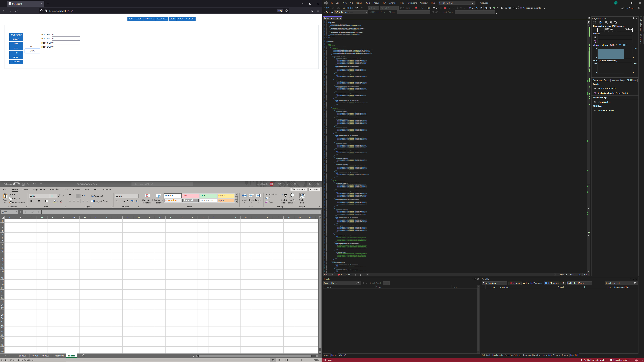
Task: Add a new sheet in Excel
Action: [x=84, y=356]
